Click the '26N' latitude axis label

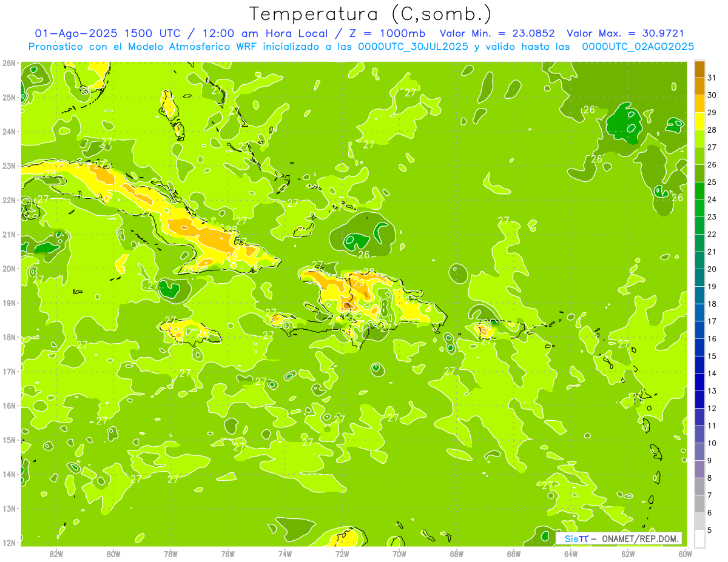(x=9, y=63)
